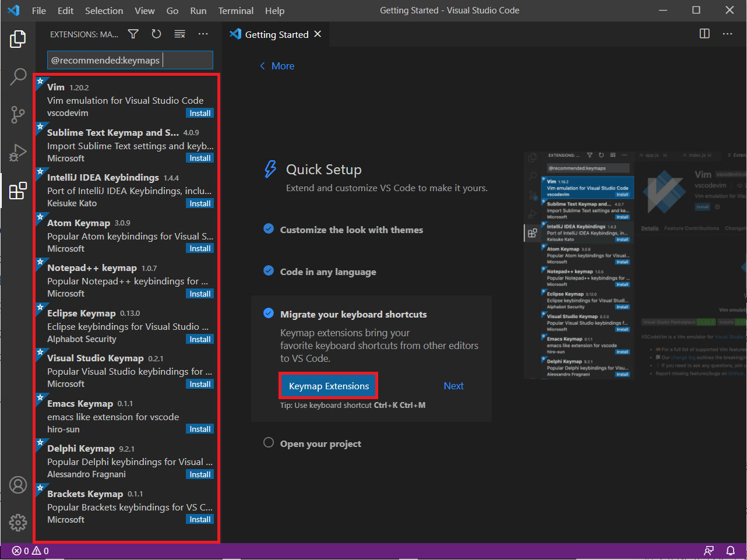Install IntelliJ IDEA Keybindings extension

tap(200, 203)
